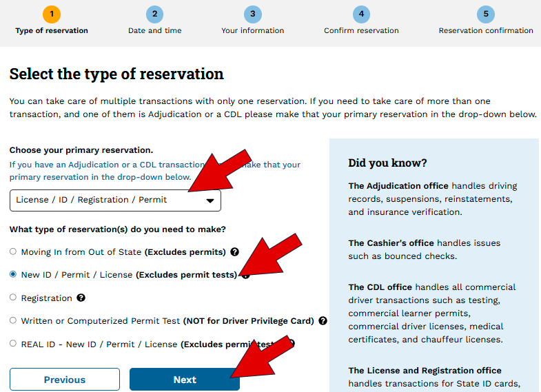The width and height of the screenshot is (541, 392).
Task: Click Confirm reservation step label
Action: tap(361, 31)
